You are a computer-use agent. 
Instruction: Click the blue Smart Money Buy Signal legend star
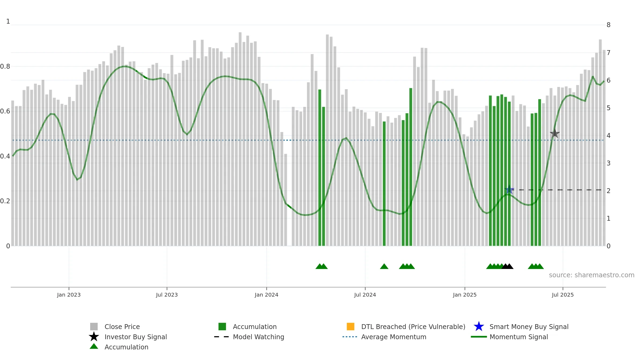click(479, 326)
